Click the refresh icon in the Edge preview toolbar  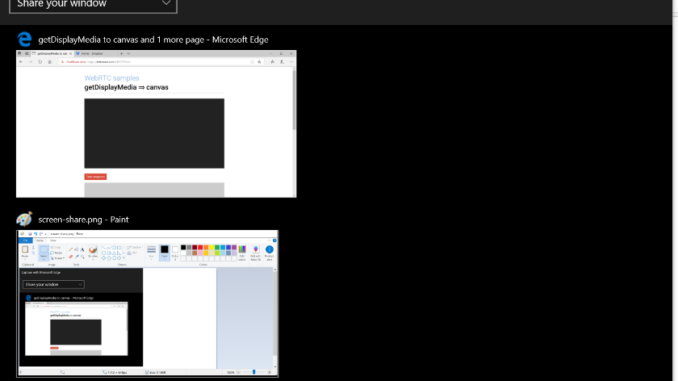[x=40, y=62]
